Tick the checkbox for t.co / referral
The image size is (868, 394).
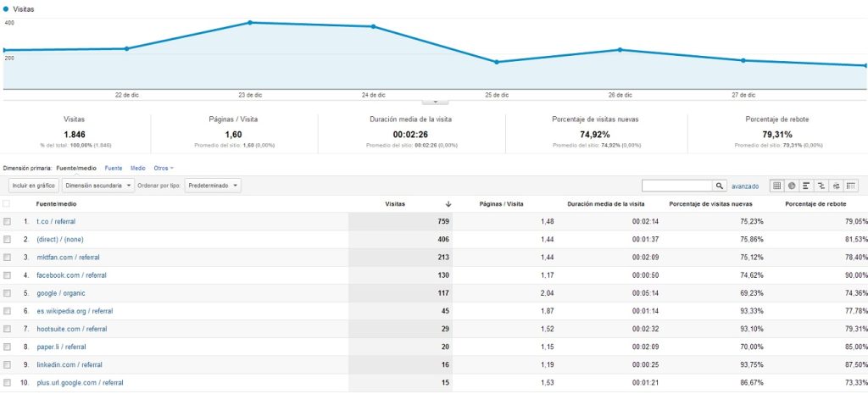point(7,221)
